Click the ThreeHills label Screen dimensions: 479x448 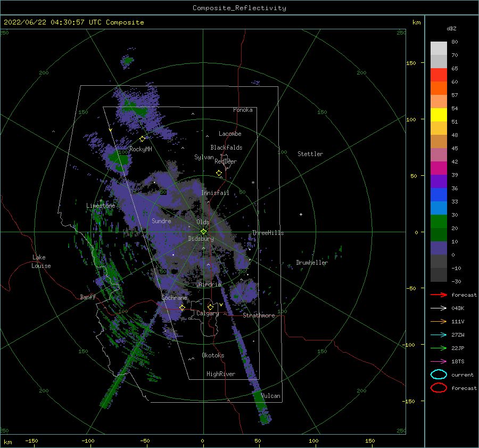(x=268, y=233)
